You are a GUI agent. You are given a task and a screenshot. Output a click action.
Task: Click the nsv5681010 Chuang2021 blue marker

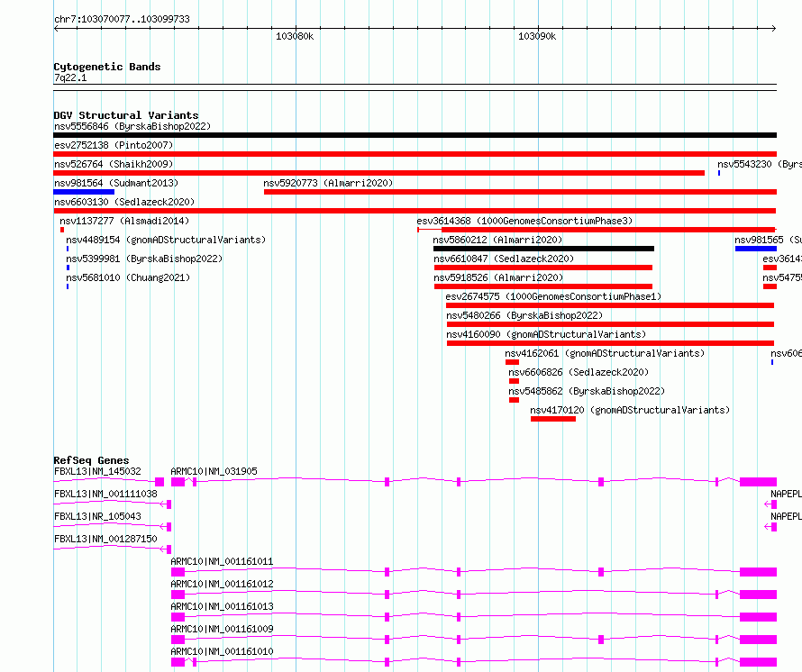pos(68,286)
